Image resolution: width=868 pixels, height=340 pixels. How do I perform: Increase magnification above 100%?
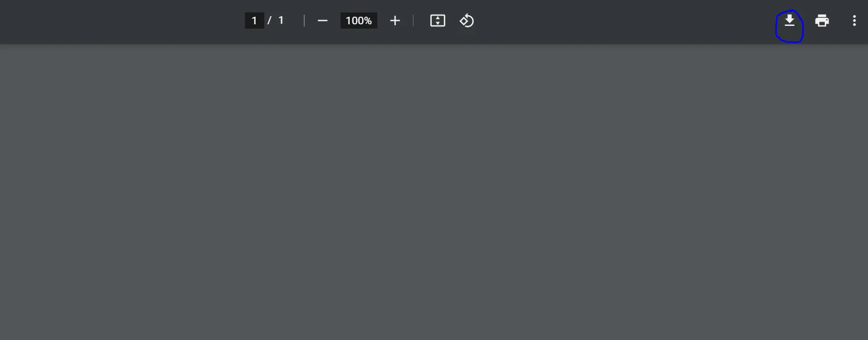(395, 21)
